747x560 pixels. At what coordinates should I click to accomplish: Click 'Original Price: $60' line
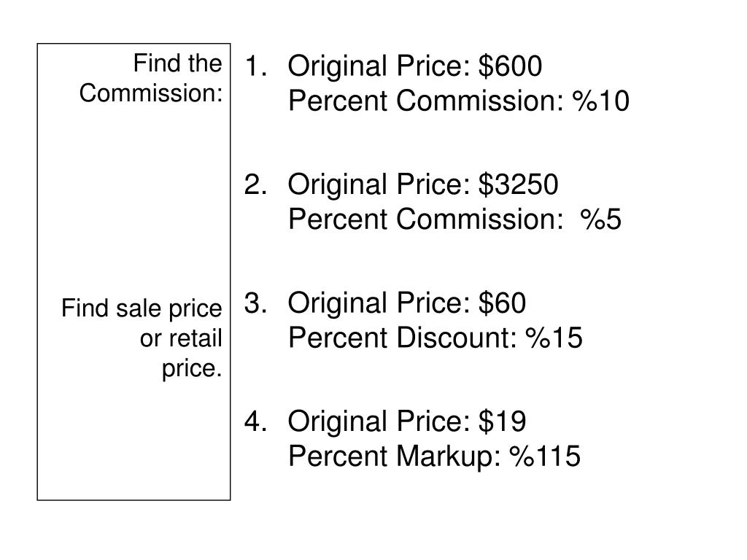tap(407, 303)
